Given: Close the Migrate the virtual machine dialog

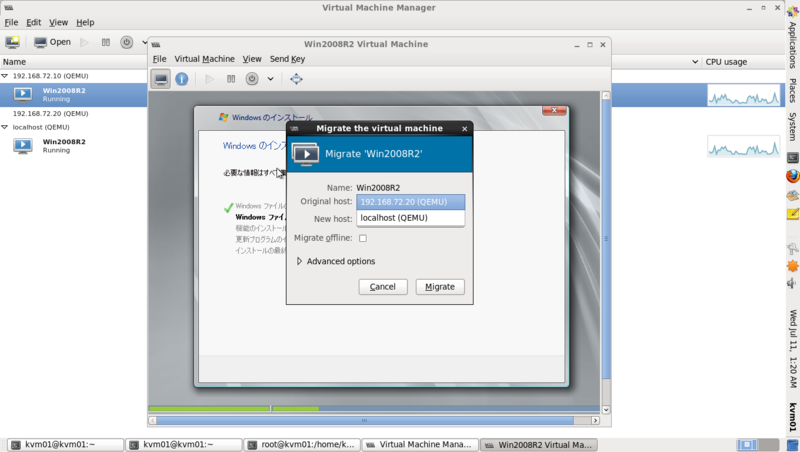Looking at the screenshot, I should click(464, 129).
